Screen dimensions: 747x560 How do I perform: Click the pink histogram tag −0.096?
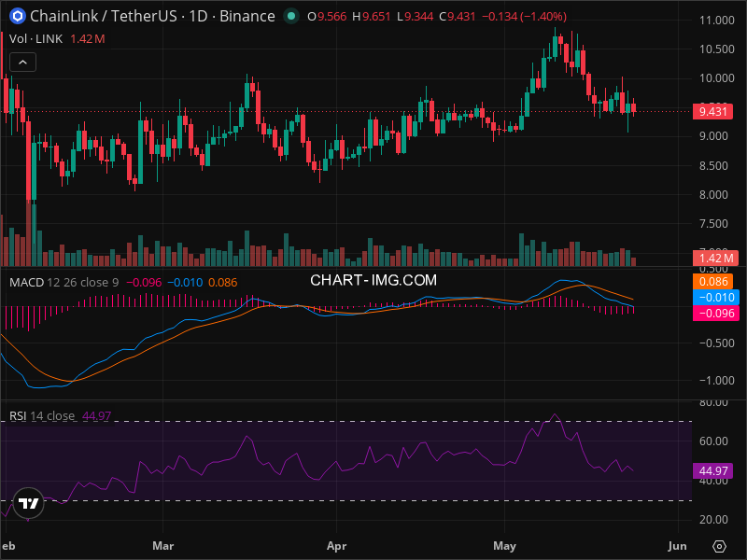click(x=716, y=313)
